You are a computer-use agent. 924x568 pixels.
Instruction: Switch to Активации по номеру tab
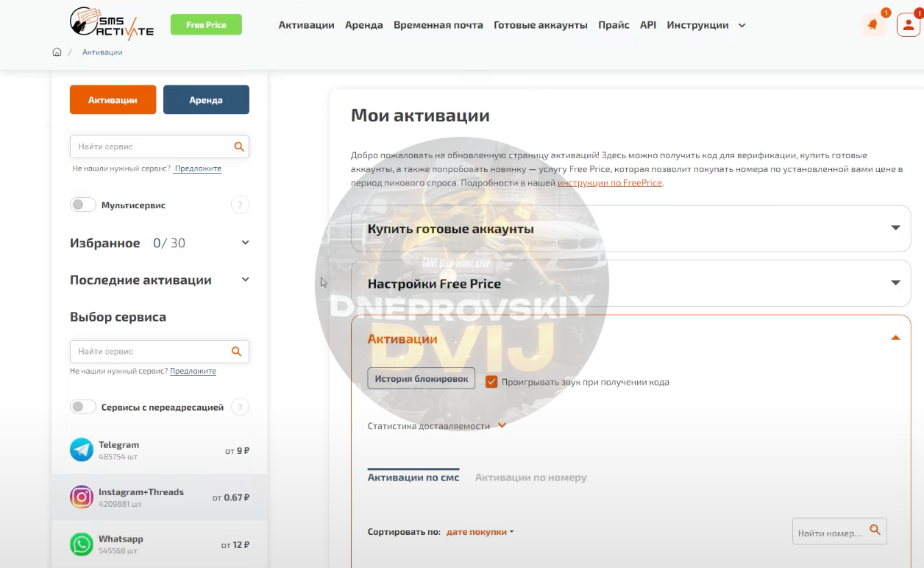tap(531, 478)
